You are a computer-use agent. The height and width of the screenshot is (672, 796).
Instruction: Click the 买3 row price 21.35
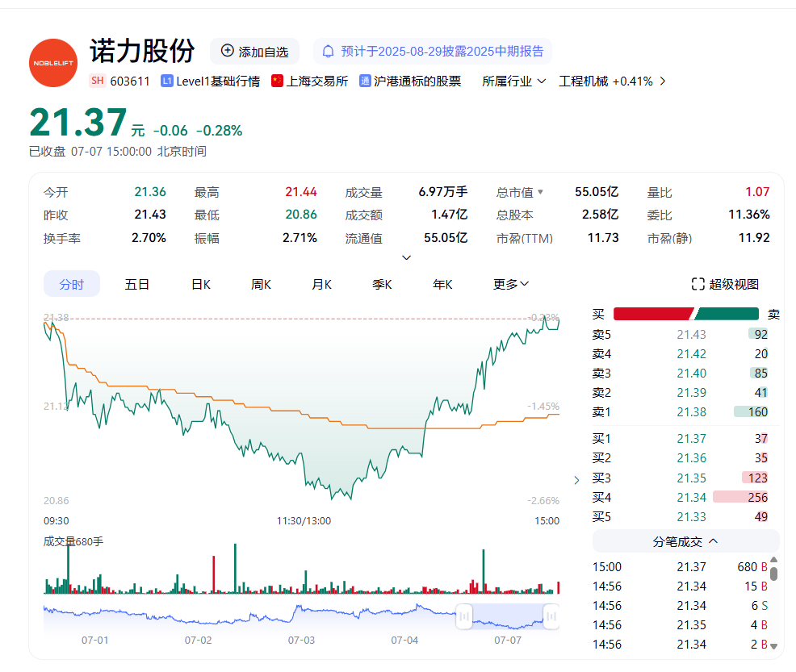coord(691,478)
